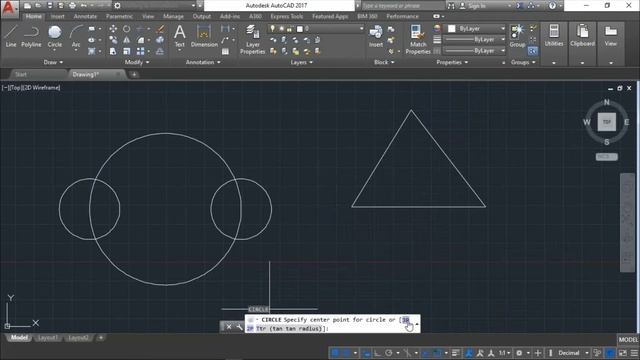
Task: Select the Dimension tool
Action: point(204,36)
